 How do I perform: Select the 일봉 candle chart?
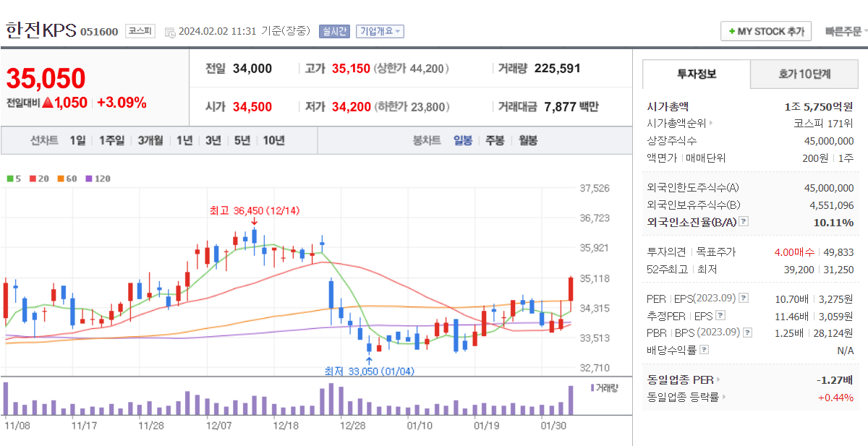[463, 140]
